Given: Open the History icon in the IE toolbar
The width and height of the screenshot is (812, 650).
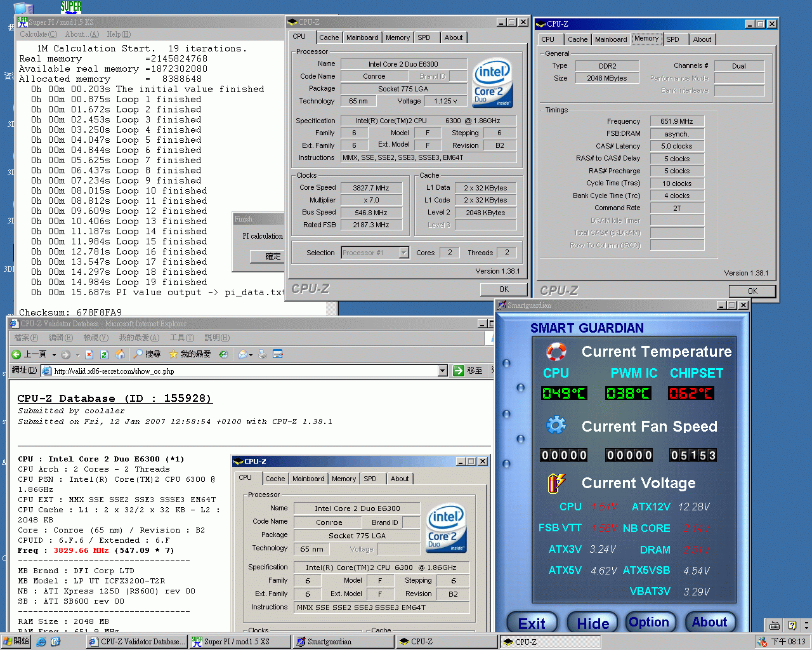Looking at the screenshot, I should [x=223, y=354].
